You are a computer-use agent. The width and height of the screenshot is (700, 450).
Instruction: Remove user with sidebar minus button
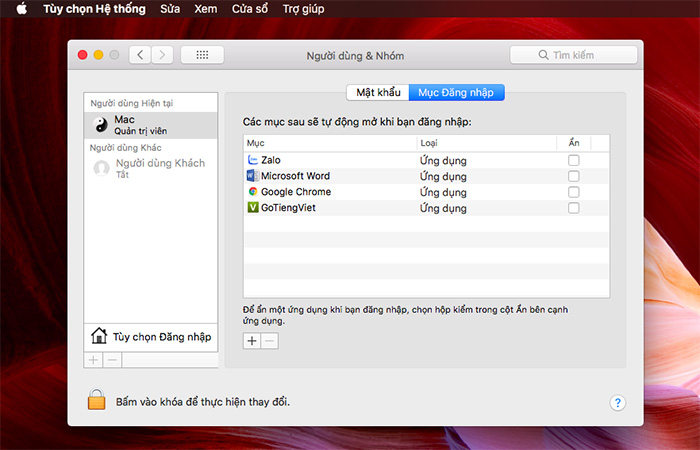pyautogui.click(x=112, y=360)
